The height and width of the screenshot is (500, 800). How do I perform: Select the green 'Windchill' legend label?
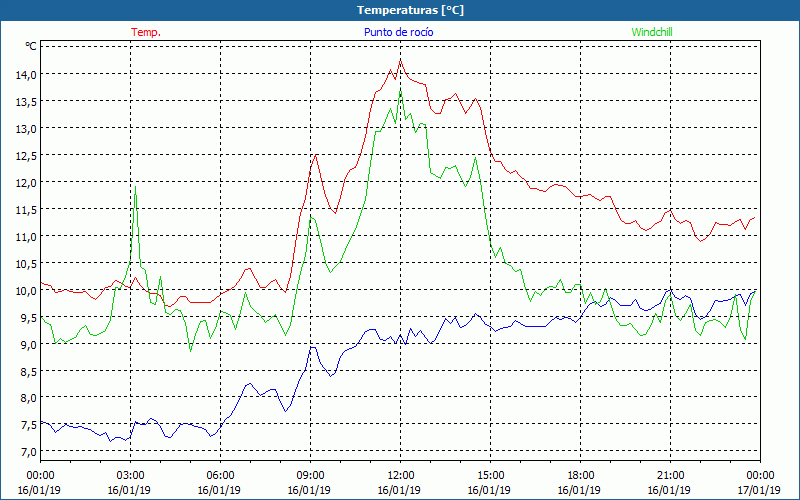point(652,32)
